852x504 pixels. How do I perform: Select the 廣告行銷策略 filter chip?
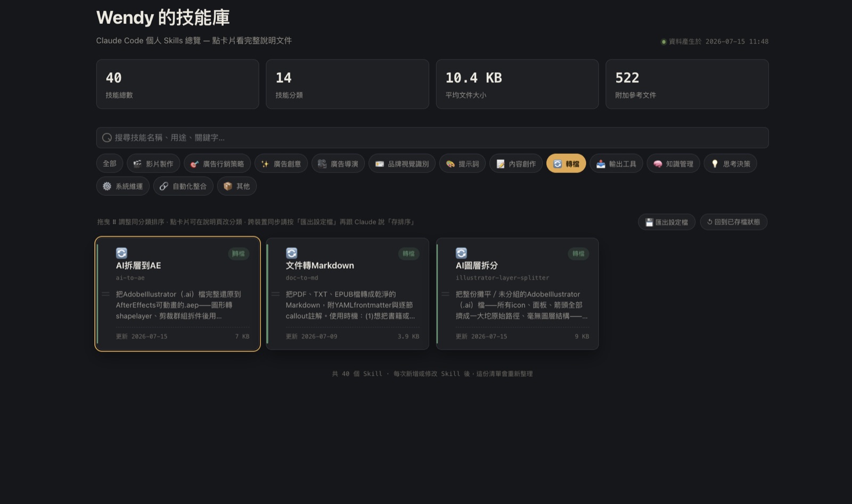click(217, 163)
